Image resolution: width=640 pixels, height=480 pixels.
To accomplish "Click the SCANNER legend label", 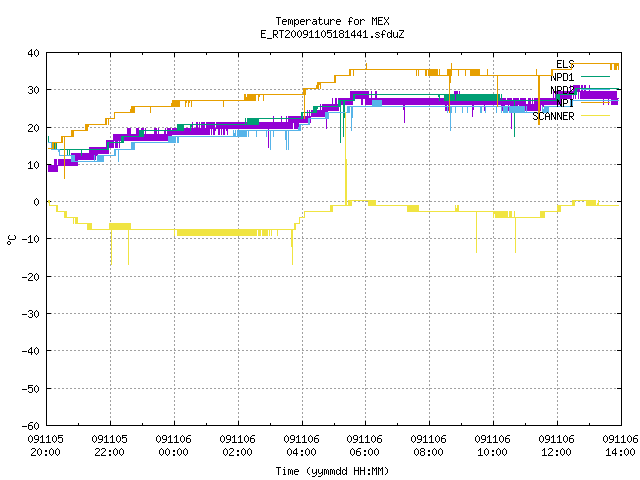I will click(553, 116).
